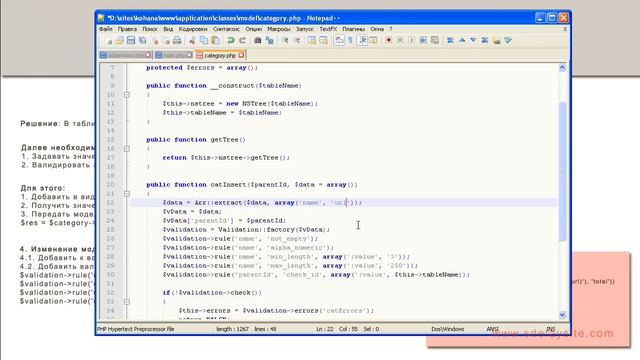Image resolution: width=640 pixels, height=360 pixels.
Task: Open the Окна menu
Action: pos(377,29)
